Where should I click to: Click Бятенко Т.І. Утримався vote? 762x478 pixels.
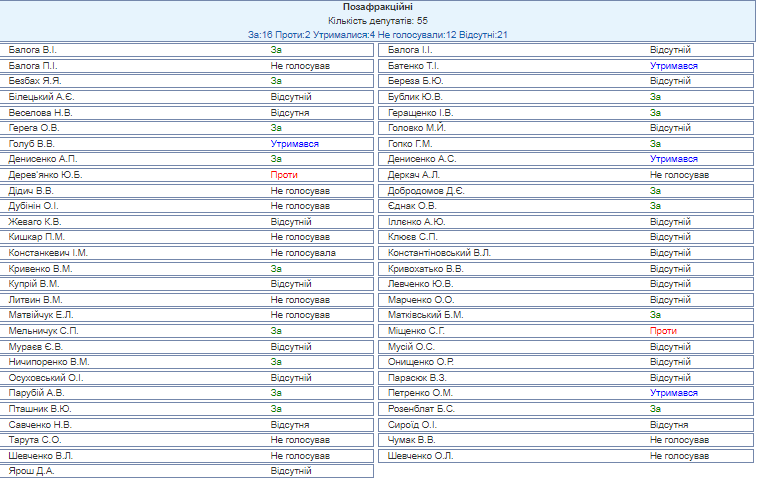coord(673,65)
